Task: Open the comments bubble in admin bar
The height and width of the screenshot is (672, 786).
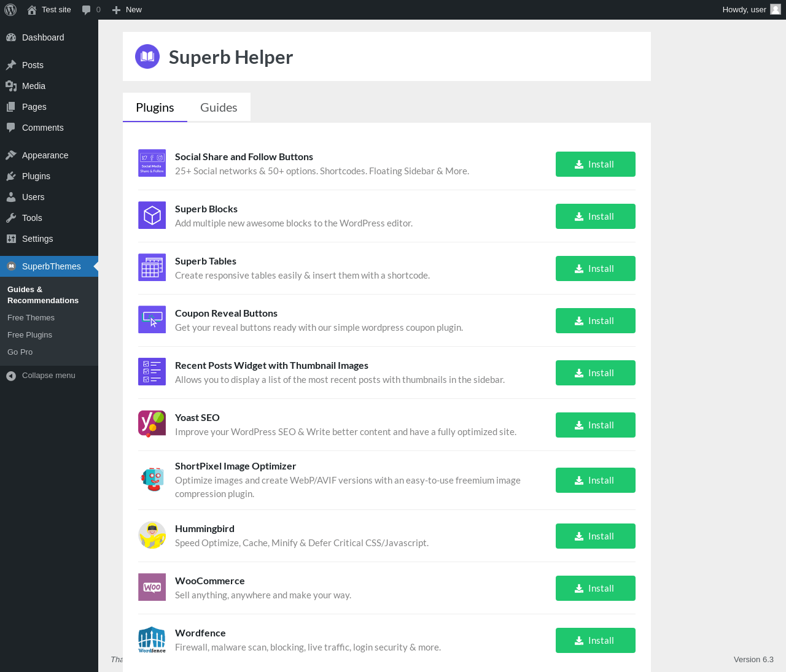Action: click(x=91, y=10)
